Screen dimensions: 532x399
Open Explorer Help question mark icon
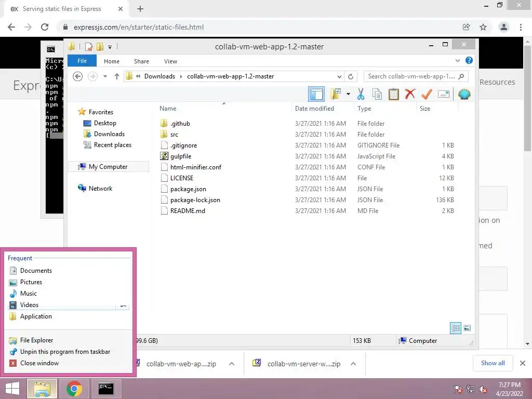point(469,60)
